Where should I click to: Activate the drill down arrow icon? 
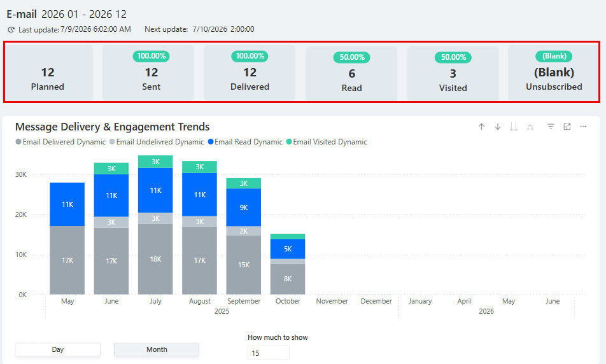coord(498,127)
